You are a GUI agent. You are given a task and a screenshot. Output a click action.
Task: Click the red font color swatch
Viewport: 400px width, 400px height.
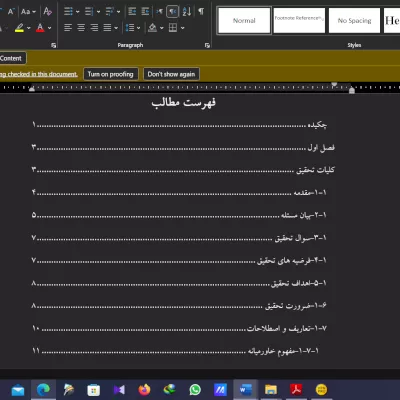coord(40,28)
